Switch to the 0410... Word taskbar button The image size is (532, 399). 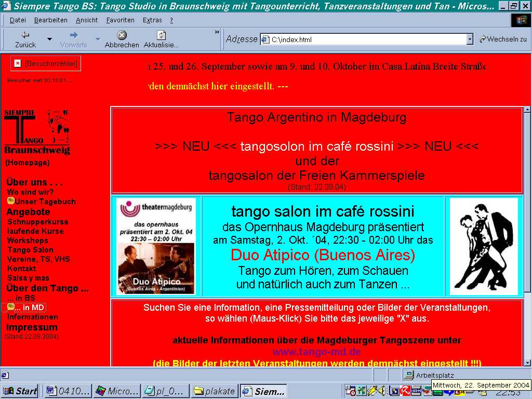[x=68, y=391]
